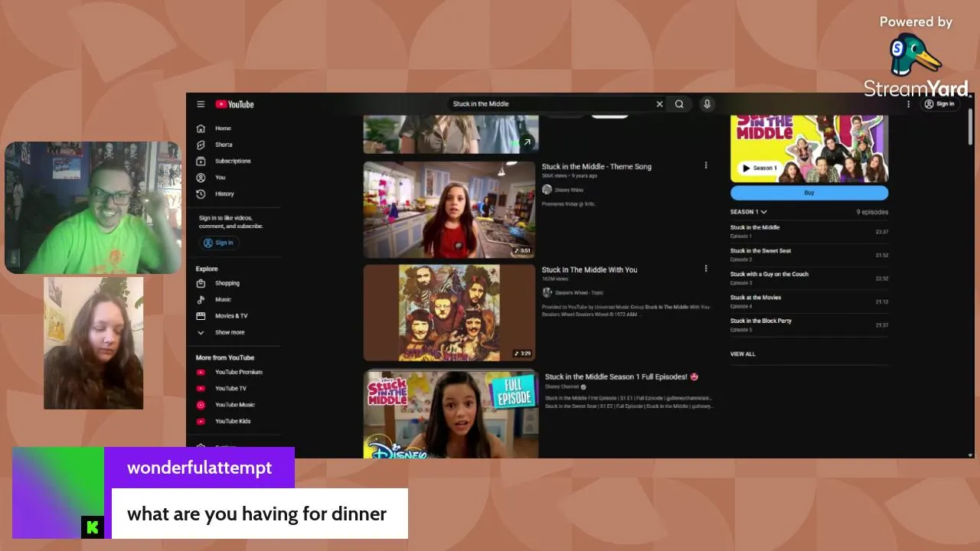Viewport: 980px width, 551px height.
Task: Click the page vertical scrollbar
Action: (x=971, y=126)
